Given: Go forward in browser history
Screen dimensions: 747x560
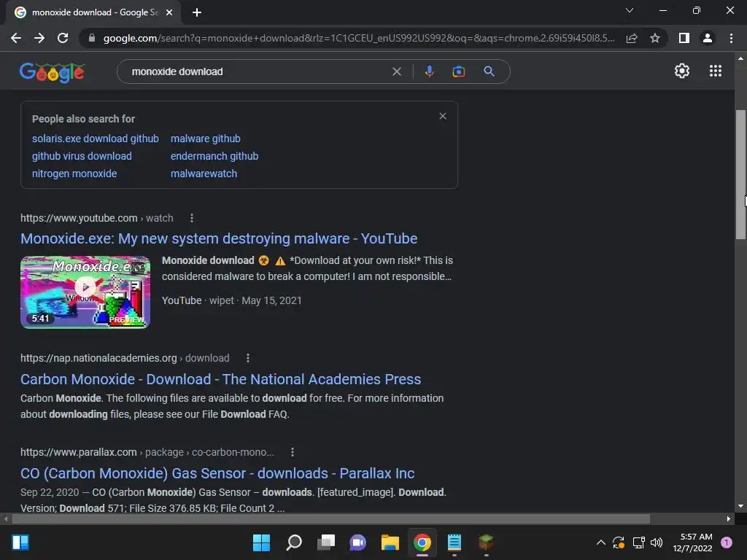Looking at the screenshot, I should (39, 38).
